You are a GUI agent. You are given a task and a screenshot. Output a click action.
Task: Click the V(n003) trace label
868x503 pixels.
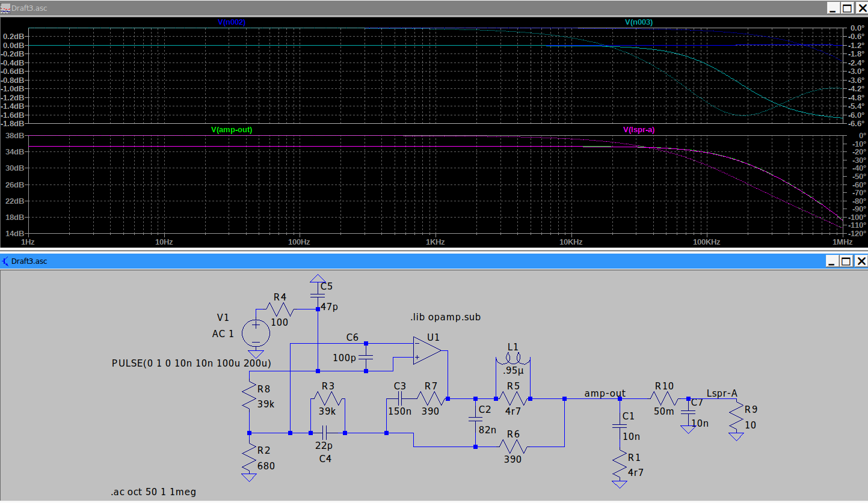(x=638, y=22)
